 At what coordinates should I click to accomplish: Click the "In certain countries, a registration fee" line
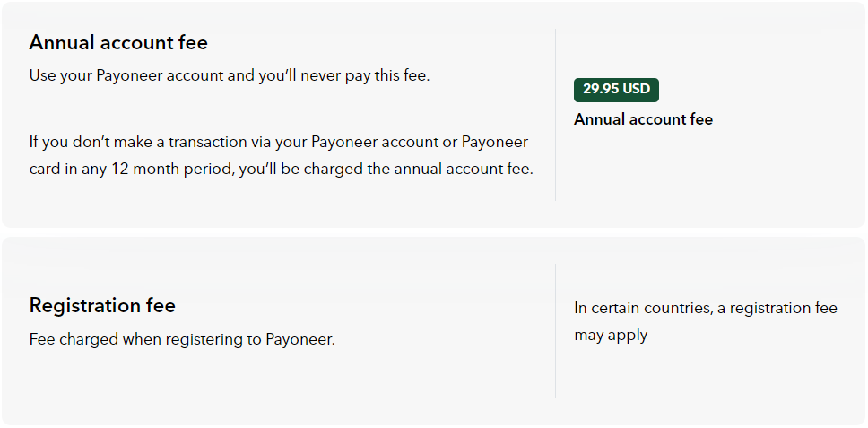click(x=706, y=308)
